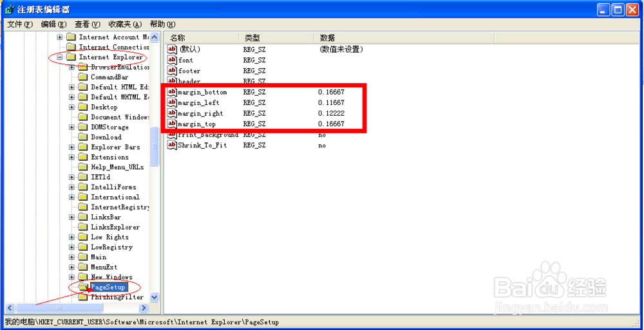Click the tree horizontal scrollbar thumb

click(x=59, y=307)
